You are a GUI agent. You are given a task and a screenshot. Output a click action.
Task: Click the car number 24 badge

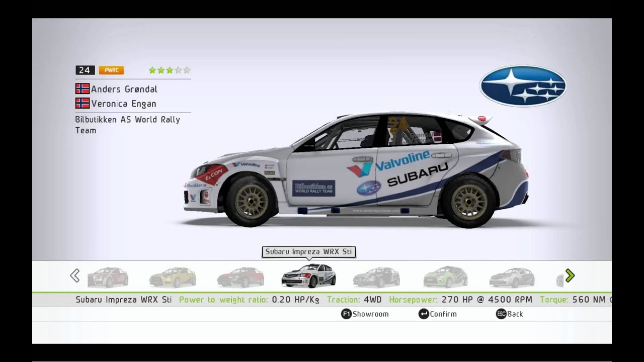click(x=85, y=70)
